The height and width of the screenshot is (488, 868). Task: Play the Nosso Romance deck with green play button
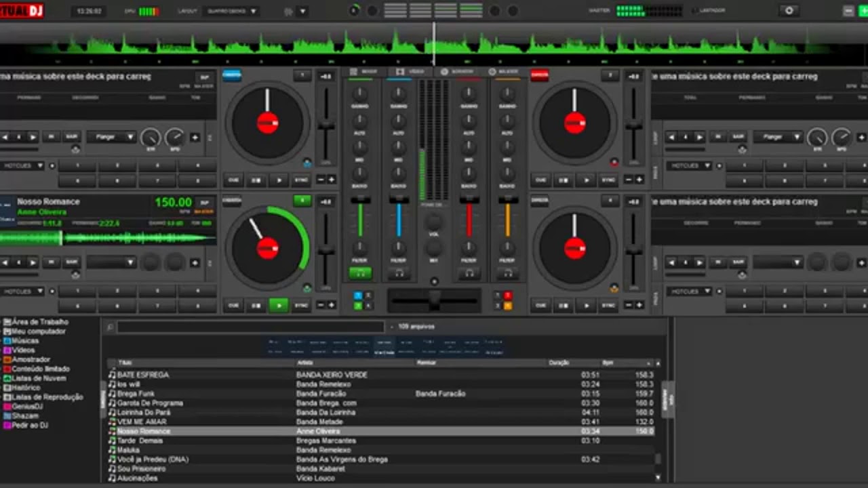coord(279,305)
